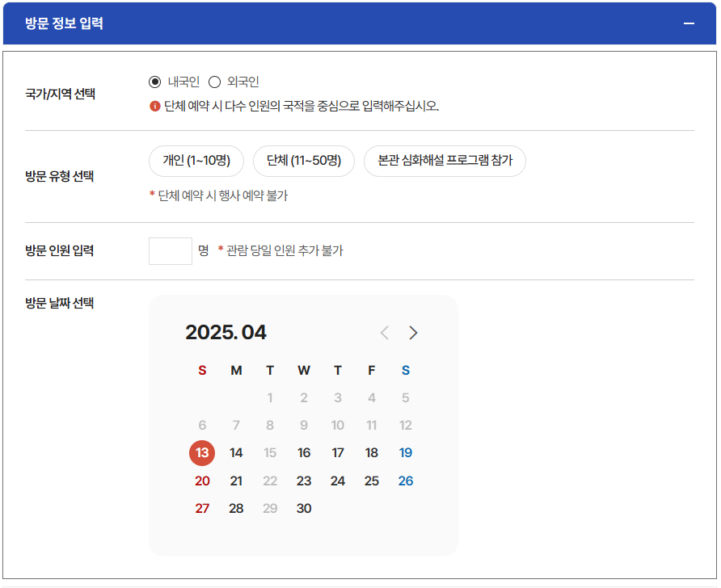The width and height of the screenshot is (721, 588).
Task: Select highlighted date 13 in calendar
Action: point(202,453)
